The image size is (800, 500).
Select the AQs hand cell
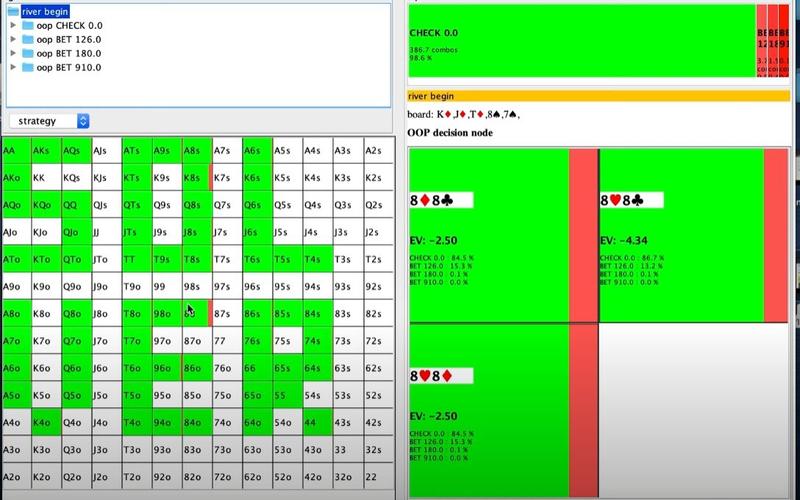coord(77,151)
